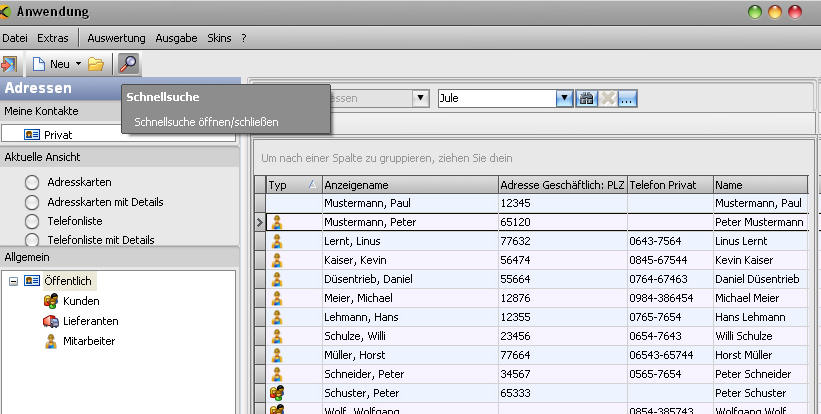
Task: Select the Kunden tree item
Action: pyautogui.click(x=81, y=301)
